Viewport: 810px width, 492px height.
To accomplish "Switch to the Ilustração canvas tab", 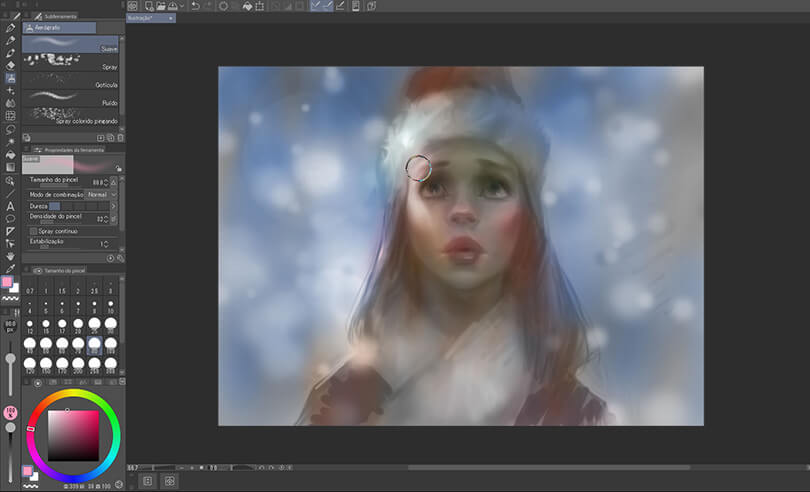I will tap(148, 19).
